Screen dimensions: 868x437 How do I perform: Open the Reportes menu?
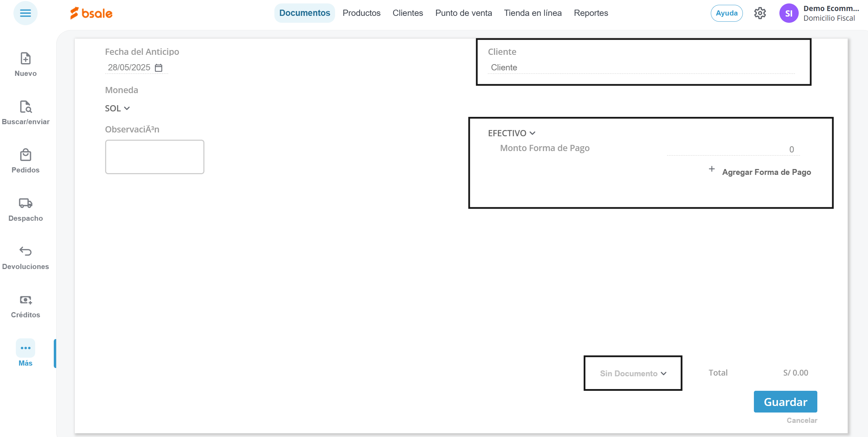pos(591,13)
